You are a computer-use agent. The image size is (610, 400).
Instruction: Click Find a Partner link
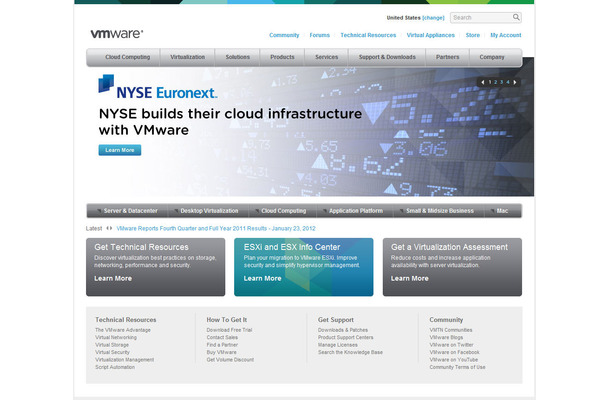222,345
